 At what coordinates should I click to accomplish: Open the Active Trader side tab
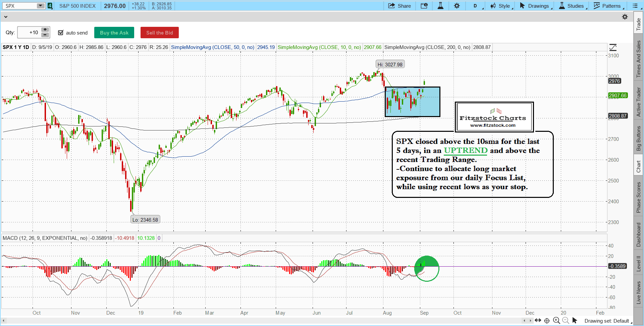(638, 102)
